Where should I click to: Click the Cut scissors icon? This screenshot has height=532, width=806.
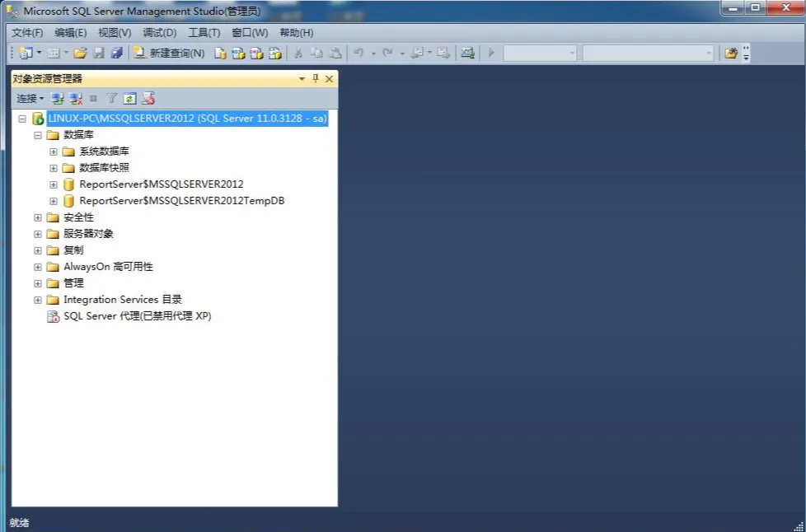click(x=298, y=53)
